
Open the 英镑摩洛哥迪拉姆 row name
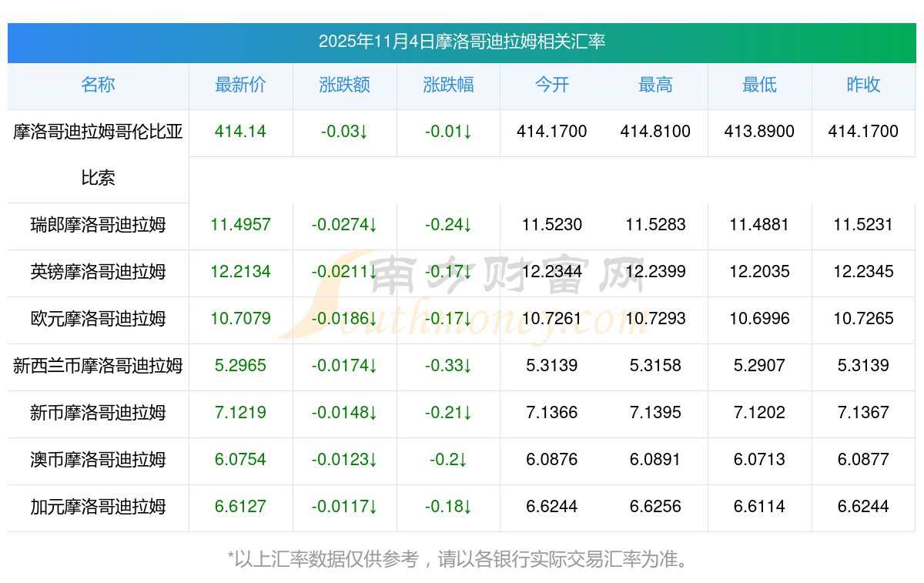[98, 273]
